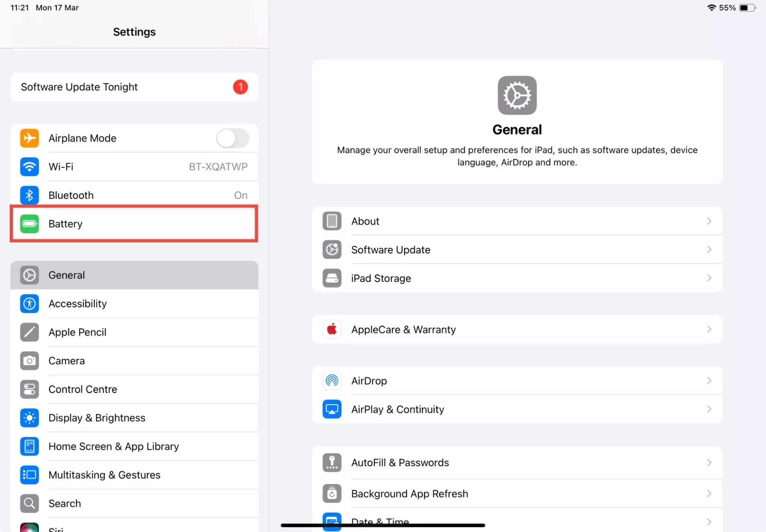Image resolution: width=766 pixels, height=532 pixels.
Task: Expand the About row chevron
Action: [709, 221]
